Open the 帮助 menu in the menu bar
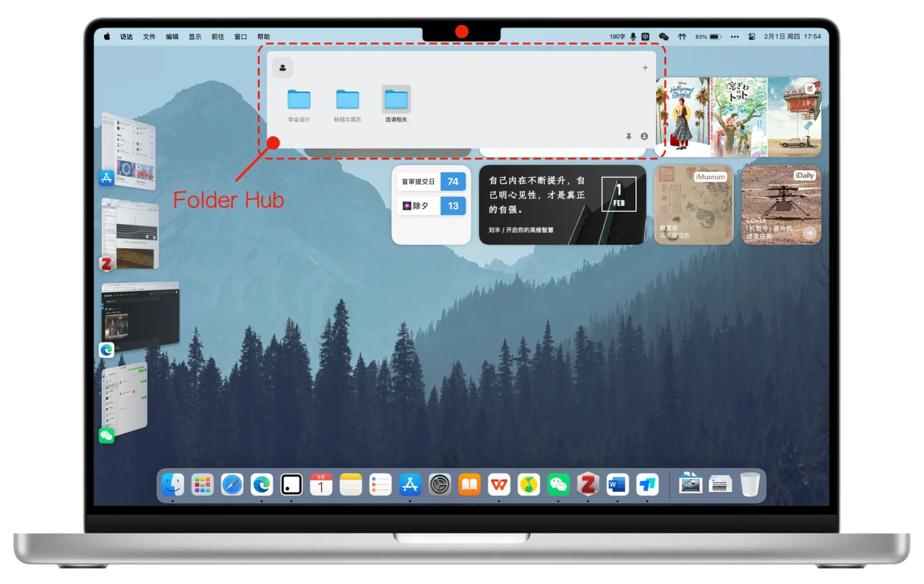 tap(263, 37)
